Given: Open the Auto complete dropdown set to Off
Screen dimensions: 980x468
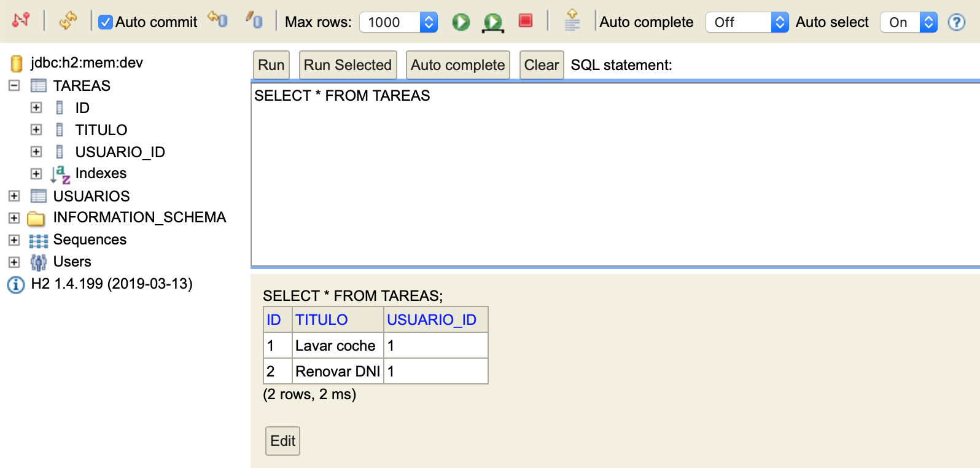Looking at the screenshot, I should (747, 23).
